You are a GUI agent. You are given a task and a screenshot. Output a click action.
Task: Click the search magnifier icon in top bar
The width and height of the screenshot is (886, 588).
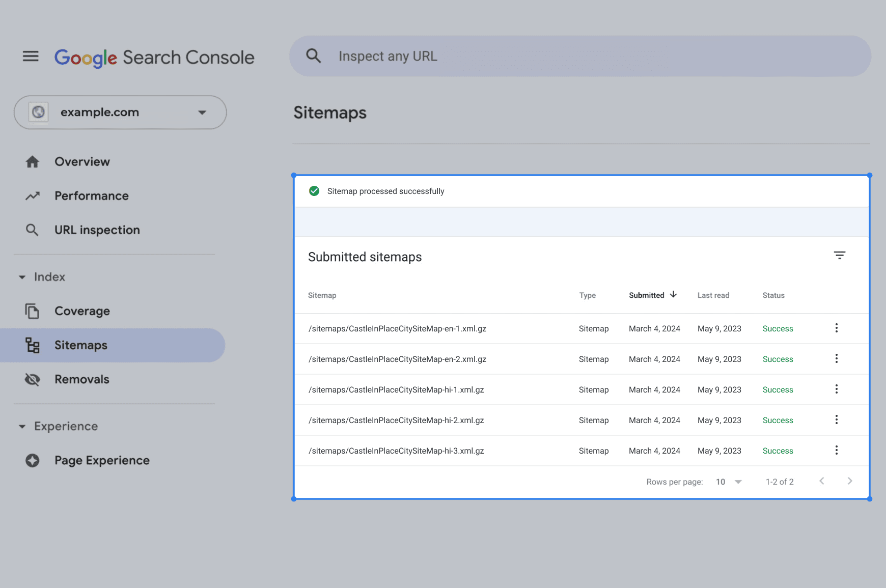pyautogui.click(x=314, y=56)
